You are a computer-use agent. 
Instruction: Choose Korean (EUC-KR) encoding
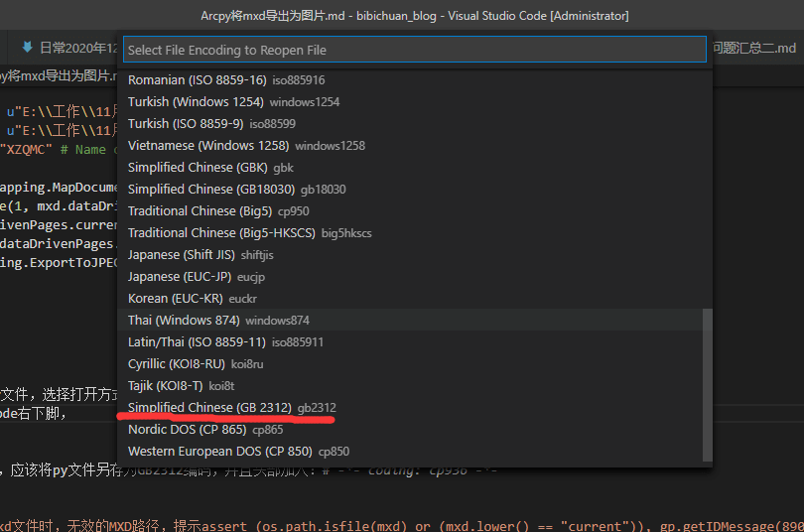coord(177,299)
